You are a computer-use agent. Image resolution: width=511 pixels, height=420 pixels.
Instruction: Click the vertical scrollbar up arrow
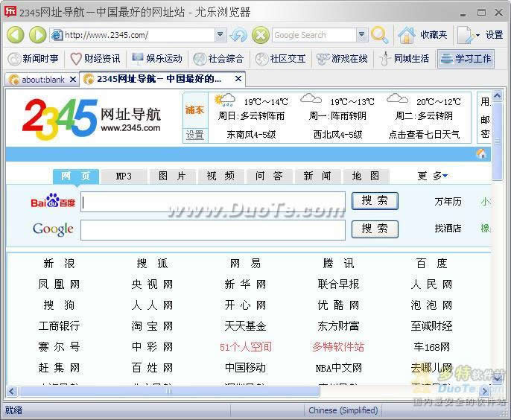pyautogui.click(x=497, y=95)
